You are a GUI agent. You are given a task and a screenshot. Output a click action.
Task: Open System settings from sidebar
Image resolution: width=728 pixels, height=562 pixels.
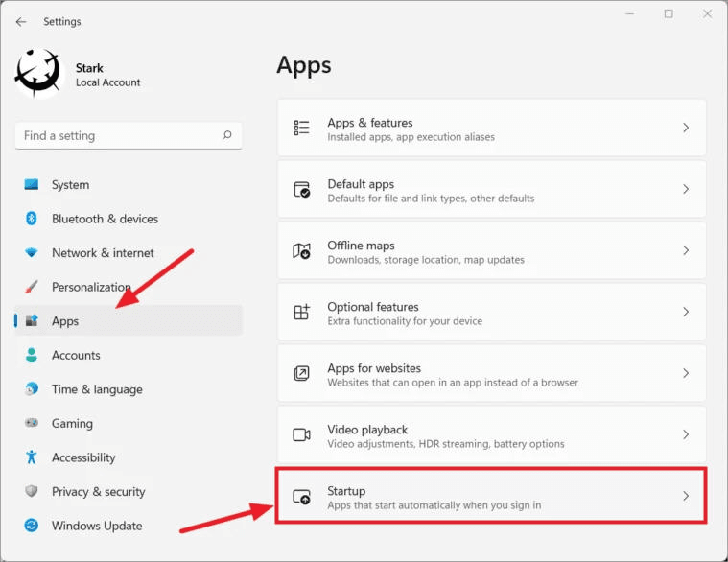tap(70, 185)
